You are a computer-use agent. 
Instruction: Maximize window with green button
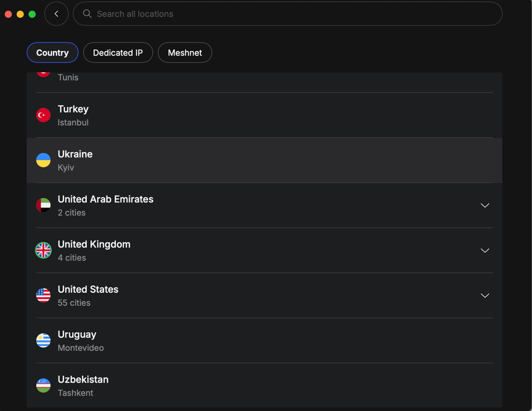[x=32, y=14]
